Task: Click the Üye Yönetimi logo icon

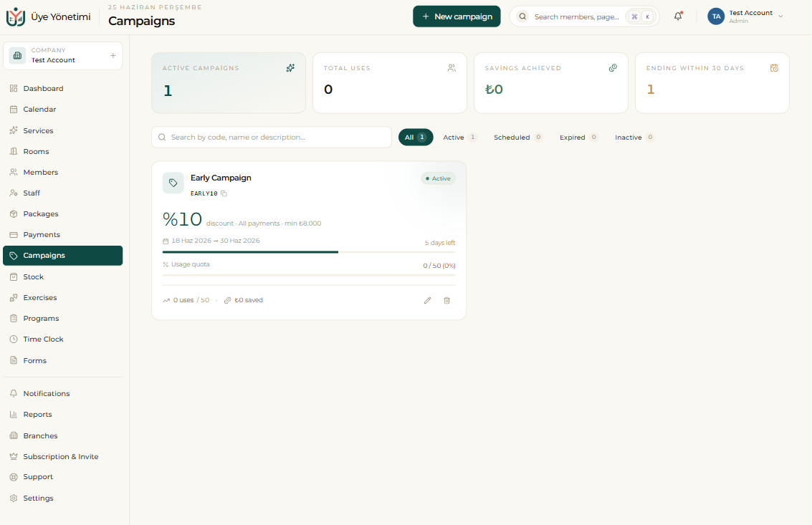Action: coord(16,16)
